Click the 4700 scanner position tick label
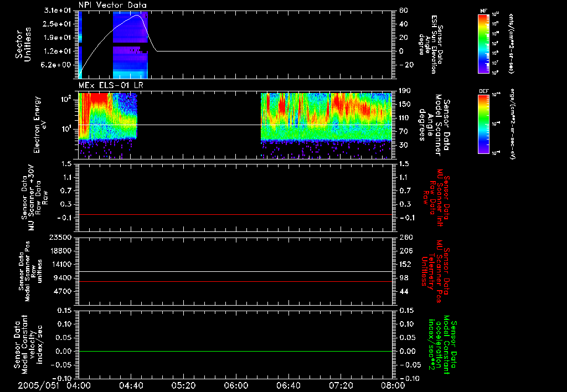 (63, 291)
